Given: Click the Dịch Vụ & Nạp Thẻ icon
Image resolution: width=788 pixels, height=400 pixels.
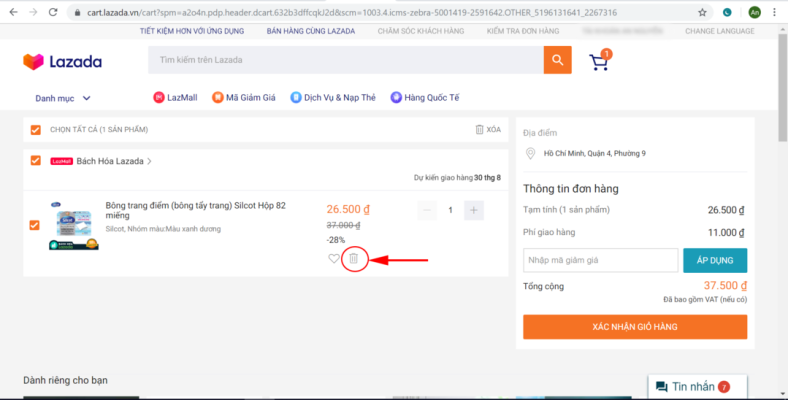Looking at the screenshot, I should point(296,97).
